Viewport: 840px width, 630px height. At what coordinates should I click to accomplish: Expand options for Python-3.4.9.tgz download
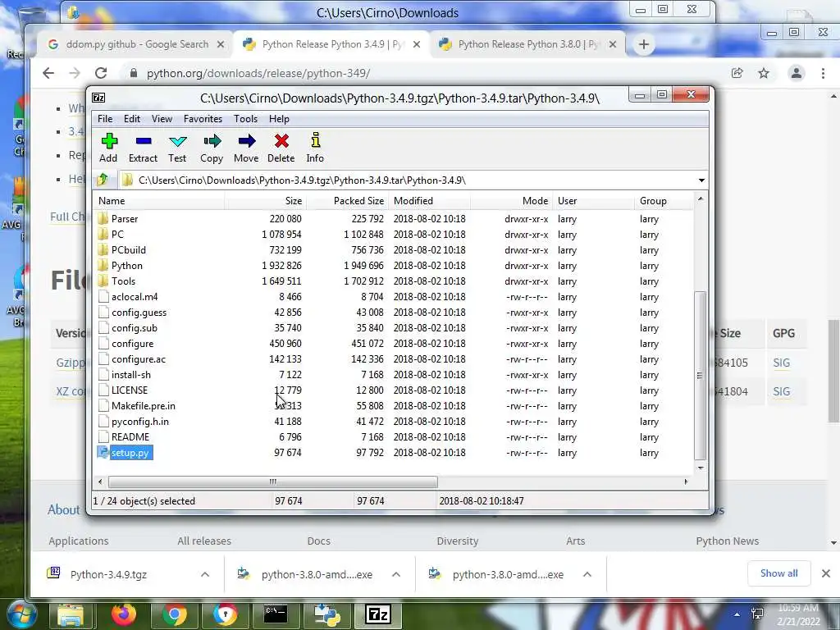[205, 574]
